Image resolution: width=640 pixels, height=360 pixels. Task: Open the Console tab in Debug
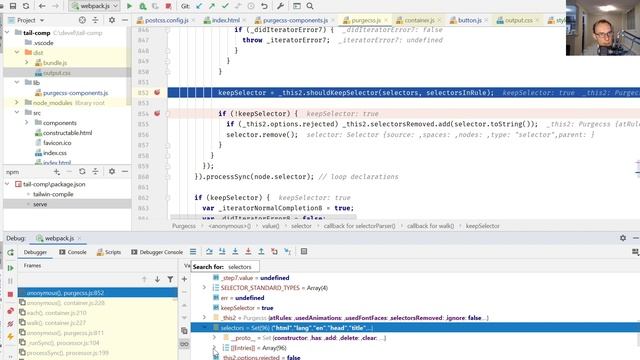(x=73, y=252)
